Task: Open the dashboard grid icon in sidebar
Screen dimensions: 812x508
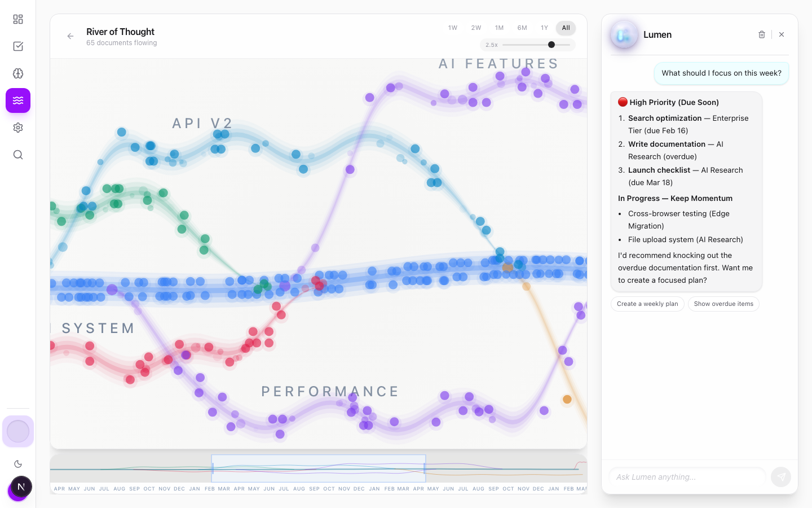Action: pyautogui.click(x=18, y=19)
